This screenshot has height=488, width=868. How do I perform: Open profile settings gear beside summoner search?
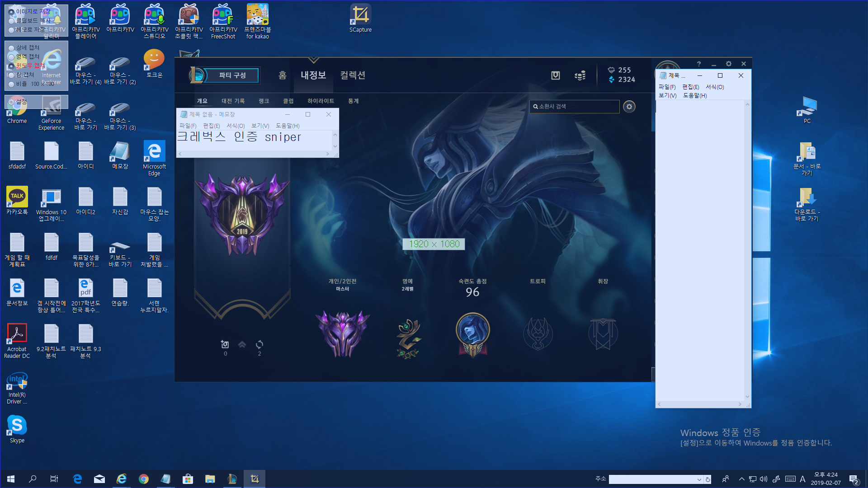[x=629, y=107]
